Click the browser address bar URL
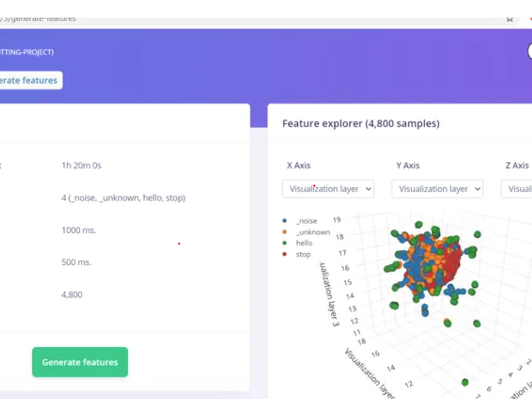The height and width of the screenshot is (399, 532). (x=38, y=19)
